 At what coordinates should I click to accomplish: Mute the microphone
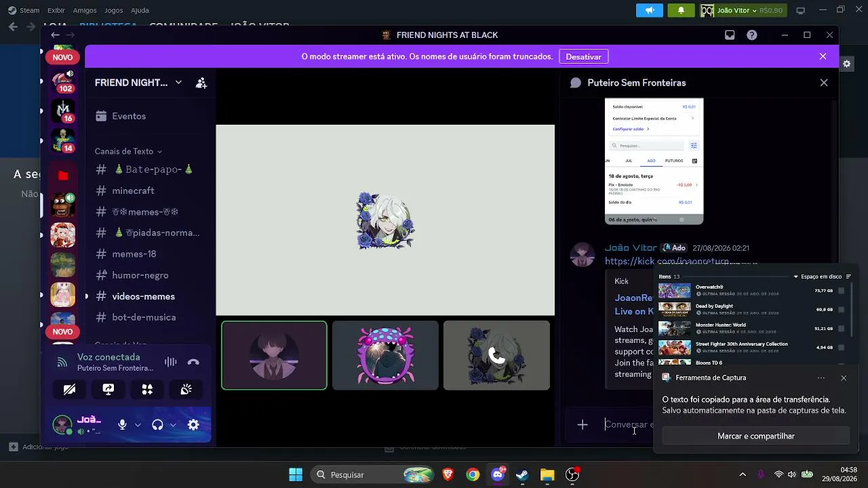[x=122, y=425]
